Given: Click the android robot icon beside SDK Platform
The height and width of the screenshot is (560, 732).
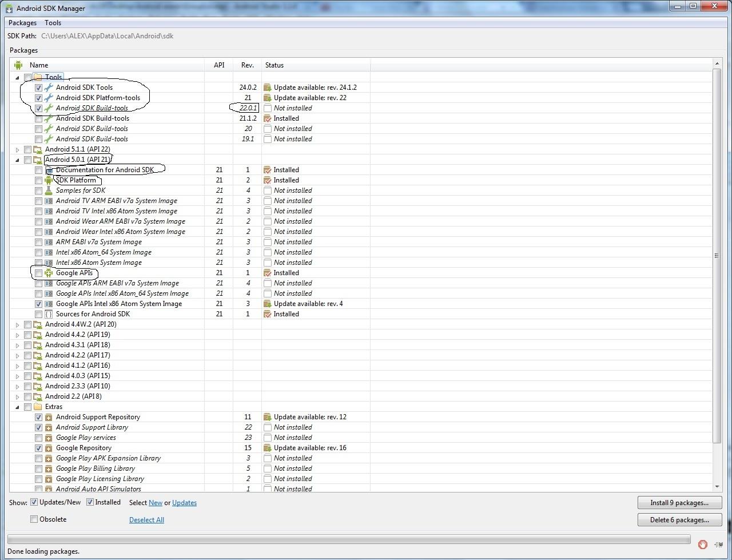Looking at the screenshot, I should 49,180.
